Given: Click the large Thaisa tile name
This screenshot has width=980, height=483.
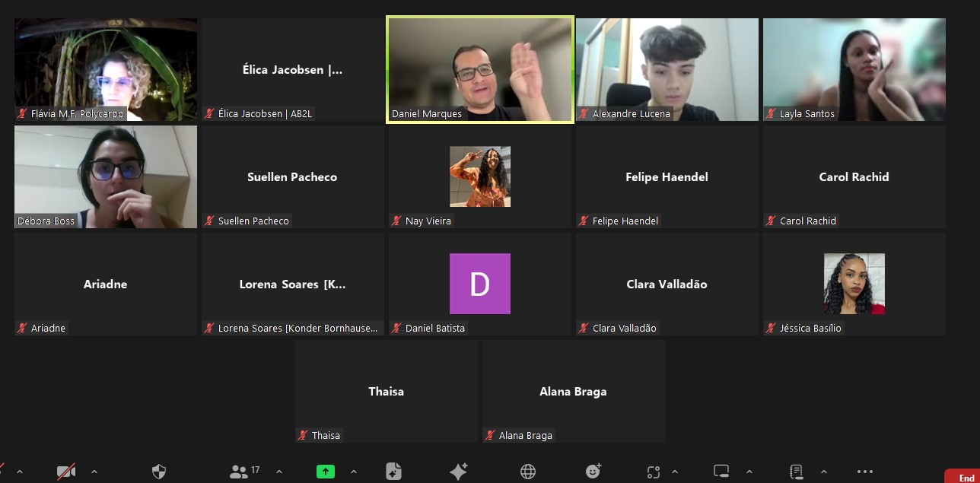Looking at the screenshot, I should tap(387, 391).
